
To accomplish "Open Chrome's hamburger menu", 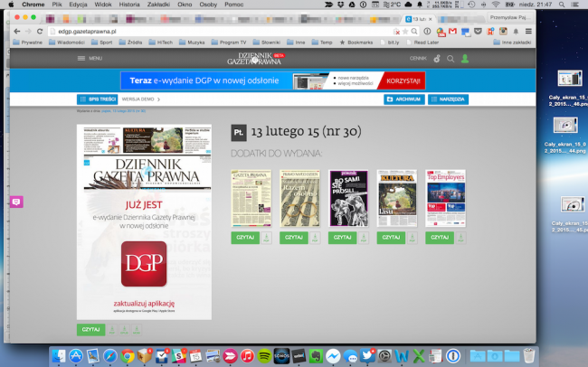I will (528, 32).
